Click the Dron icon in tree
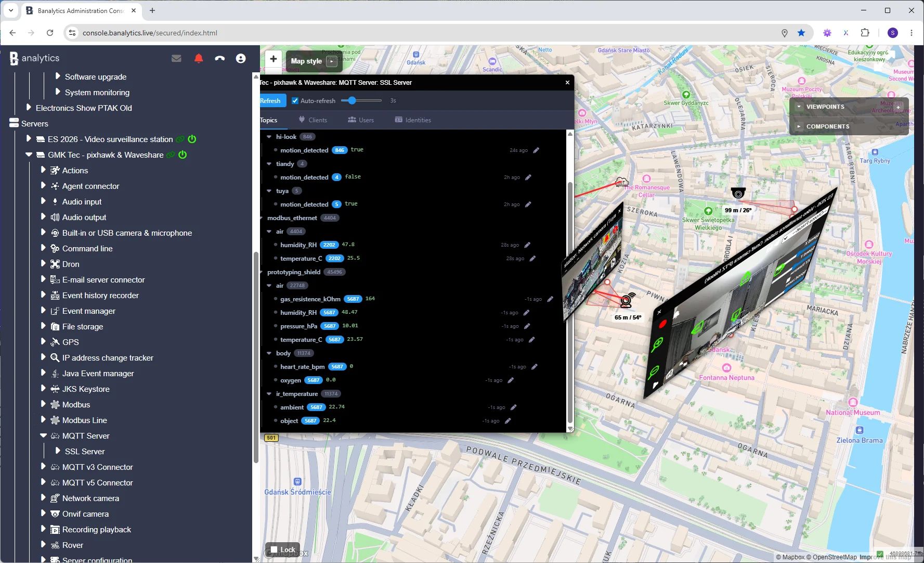The width and height of the screenshot is (924, 563). click(x=55, y=264)
